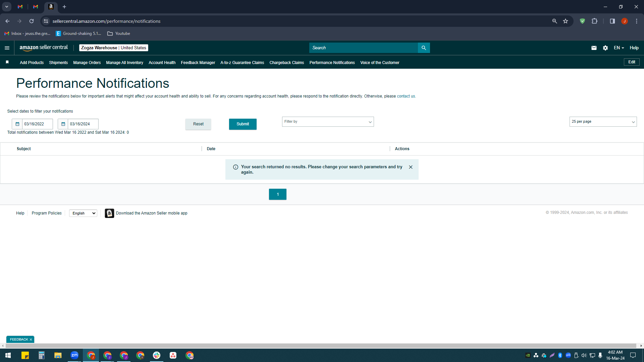Open Voice of the Customer
The image size is (644, 362).
[380, 63]
